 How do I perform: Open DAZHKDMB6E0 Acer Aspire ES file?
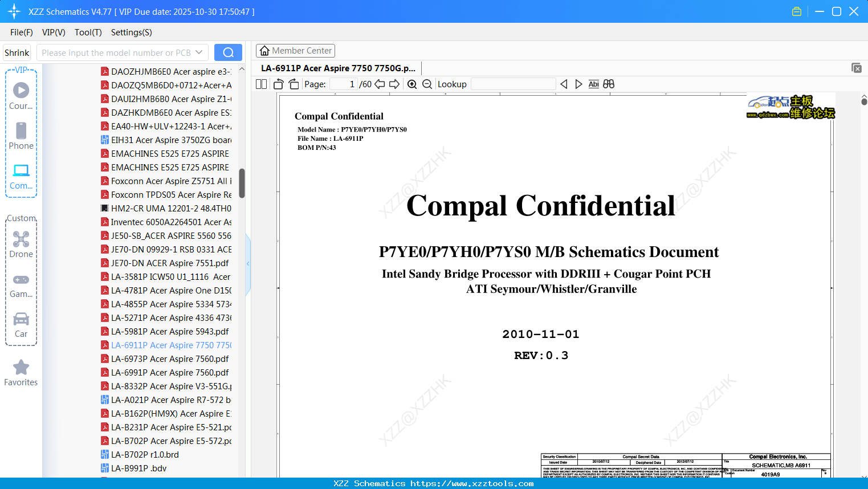171,112
